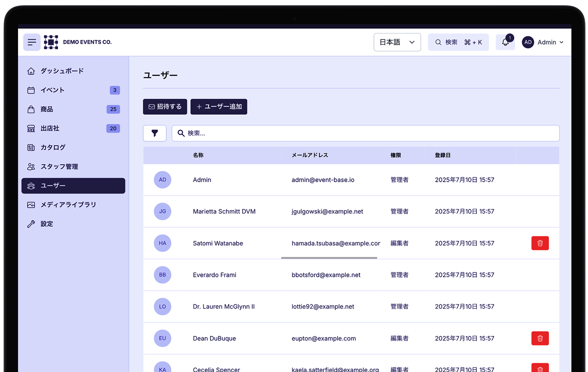
Task: Click the name Satomi Watanabe
Action: pyautogui.click(x=218, y=243)
